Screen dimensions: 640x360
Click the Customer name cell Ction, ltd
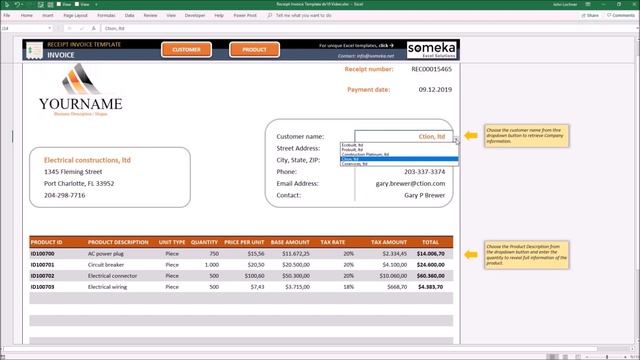coord(404,136)
